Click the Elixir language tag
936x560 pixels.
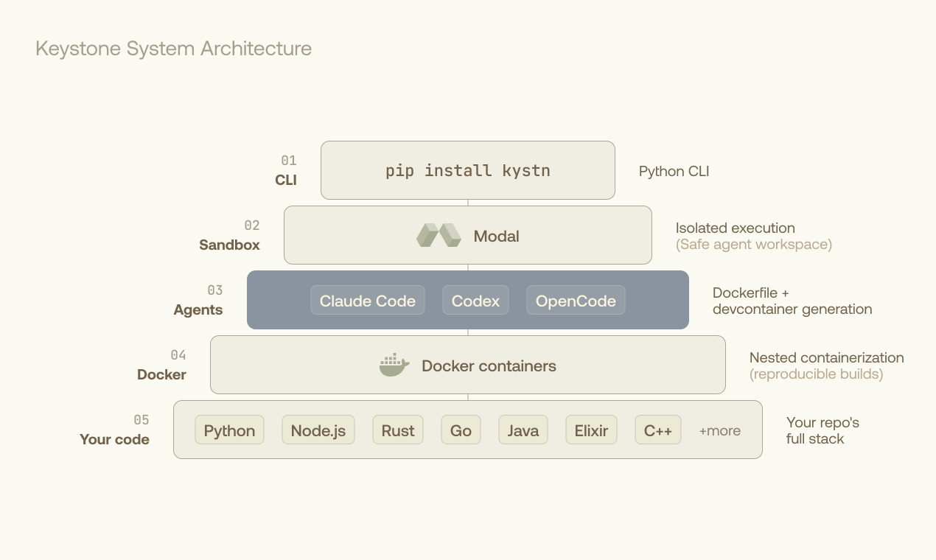point(591,430)
